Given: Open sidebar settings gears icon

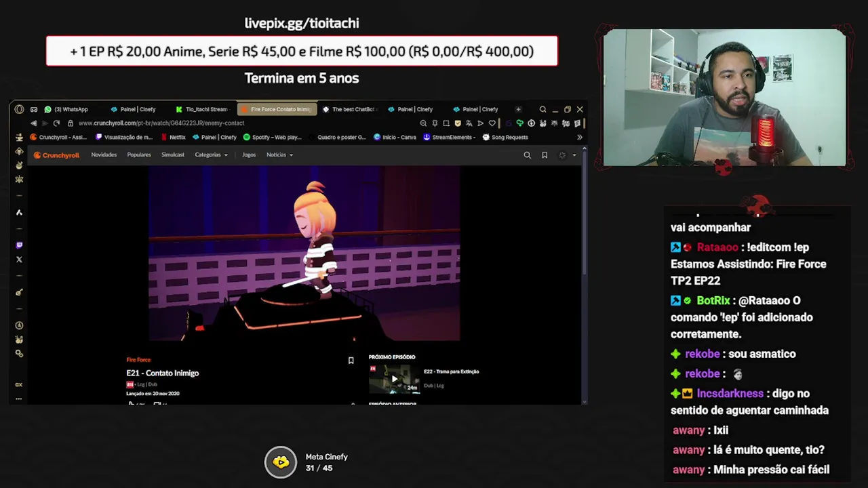Looking at the screenshot, I should click(19, 353).
